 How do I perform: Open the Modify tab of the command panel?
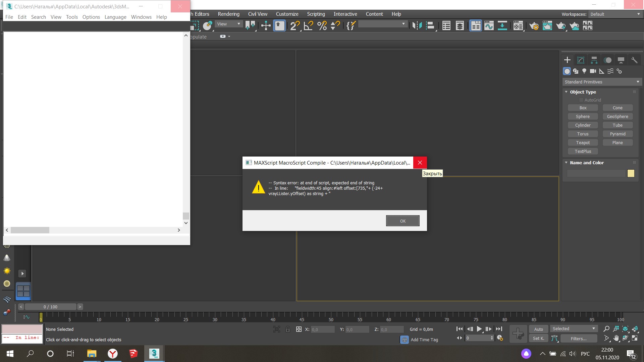coord(581,60)
